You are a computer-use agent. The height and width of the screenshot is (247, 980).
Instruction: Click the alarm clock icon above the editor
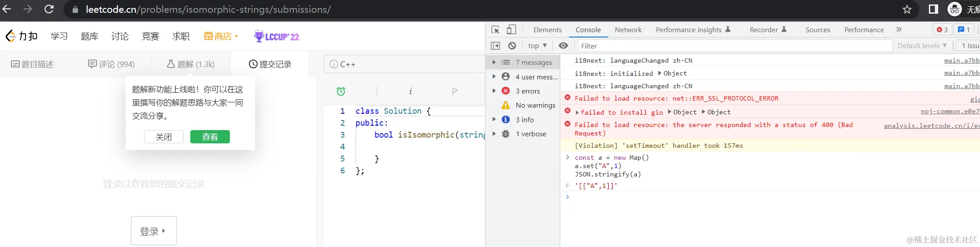coord(341,91)
